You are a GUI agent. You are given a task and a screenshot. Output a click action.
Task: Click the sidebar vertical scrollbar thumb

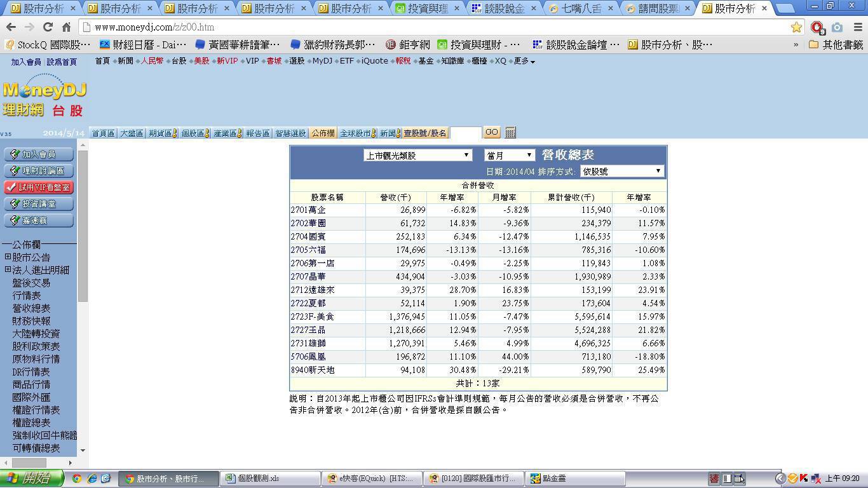tap(83, 226)
